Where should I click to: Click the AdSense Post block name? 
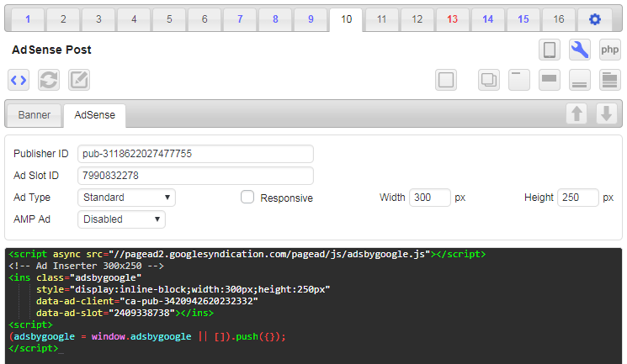tap(51, 50)
